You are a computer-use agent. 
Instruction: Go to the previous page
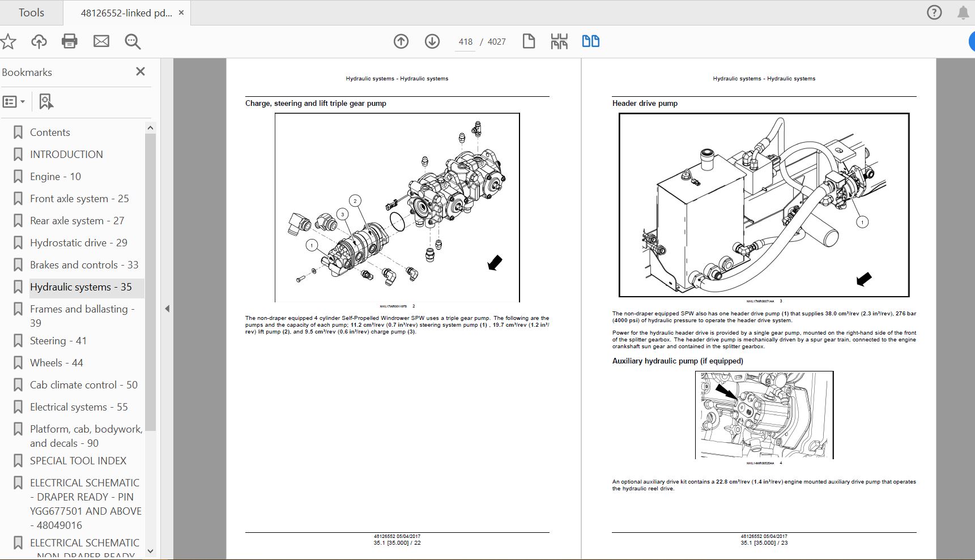pos(401,41)
